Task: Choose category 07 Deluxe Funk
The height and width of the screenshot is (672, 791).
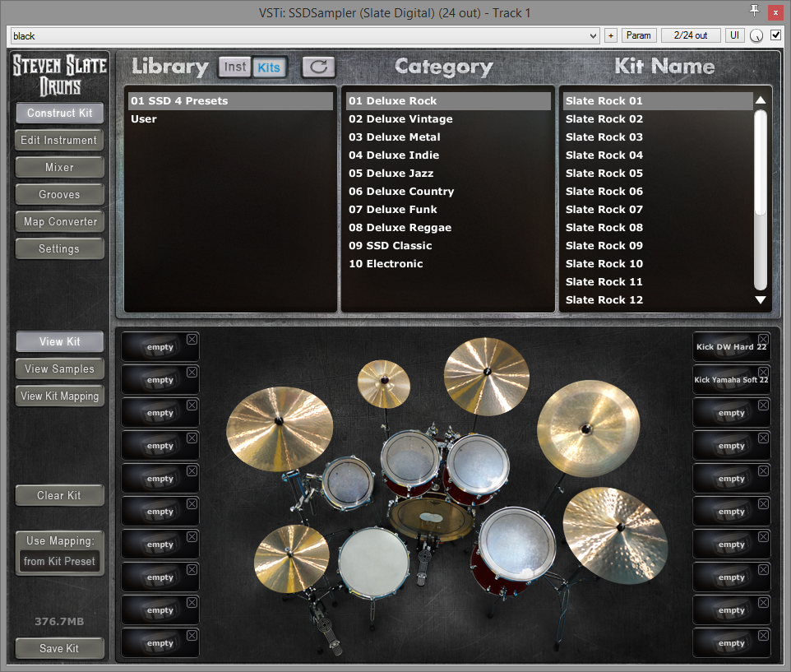Action: pos(448,210)
